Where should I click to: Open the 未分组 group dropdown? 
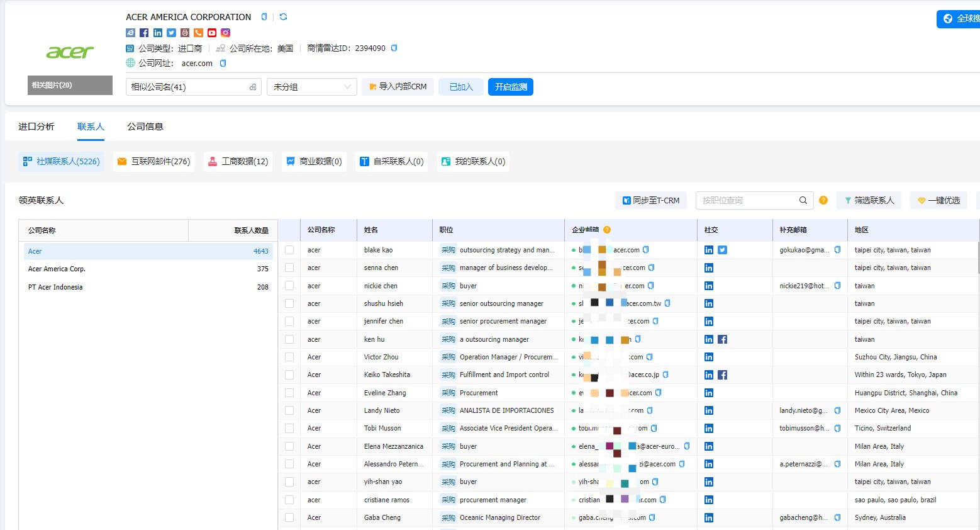312,87
